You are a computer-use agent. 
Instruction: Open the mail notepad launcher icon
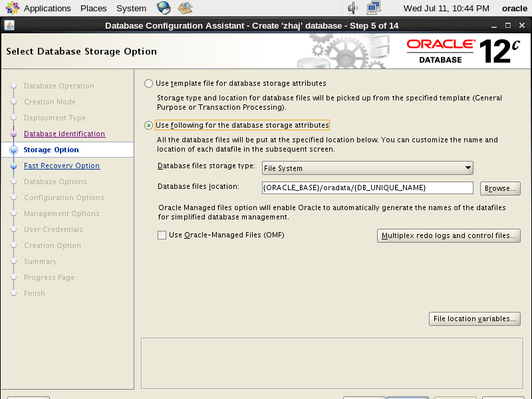point(186,8)
